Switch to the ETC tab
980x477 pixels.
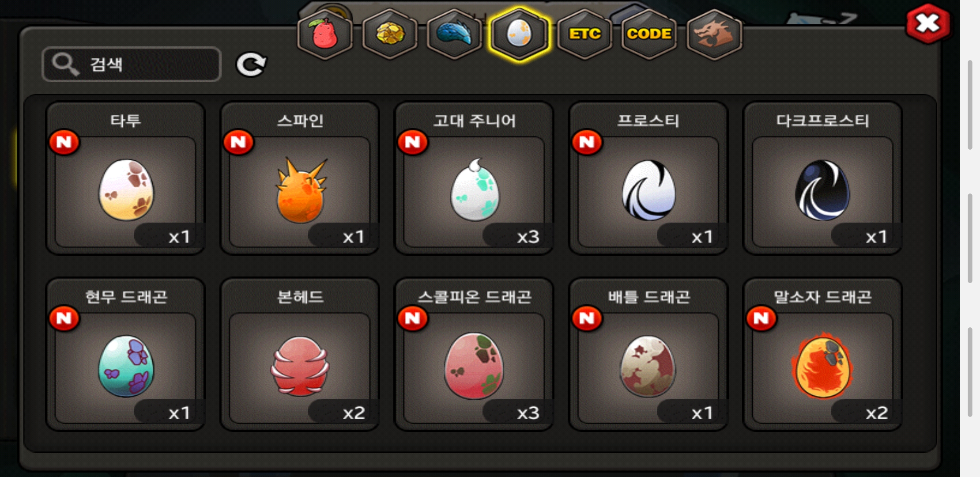584,34
